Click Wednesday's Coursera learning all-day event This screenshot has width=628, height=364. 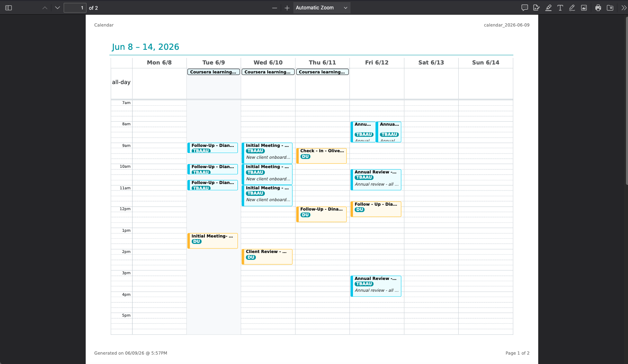tap(268, 72)
